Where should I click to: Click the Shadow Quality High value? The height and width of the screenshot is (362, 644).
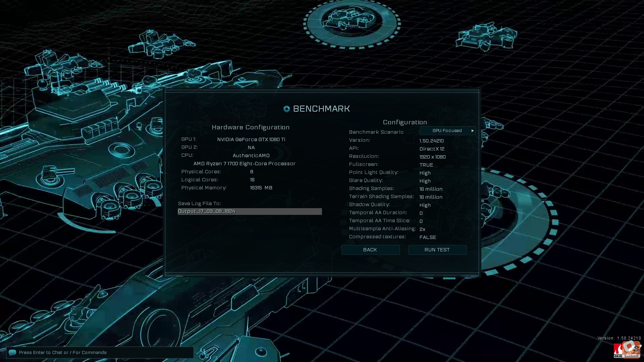(425, 205)
